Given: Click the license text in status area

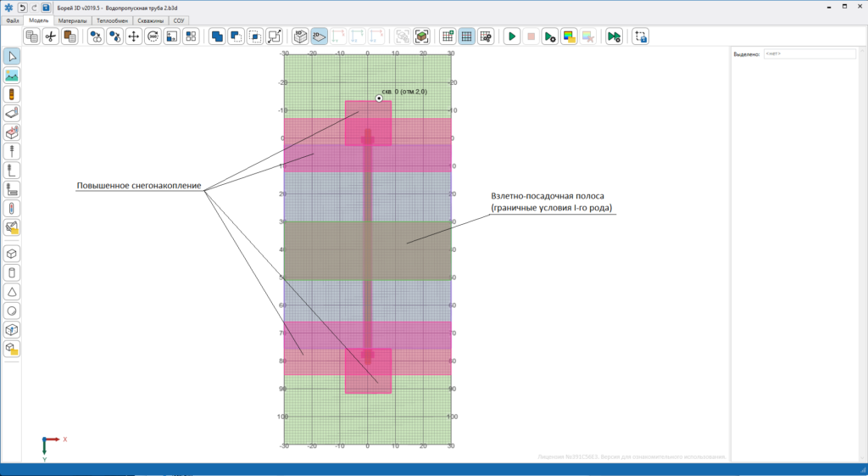Looking at the screenshot, I should tap(632, 456).
